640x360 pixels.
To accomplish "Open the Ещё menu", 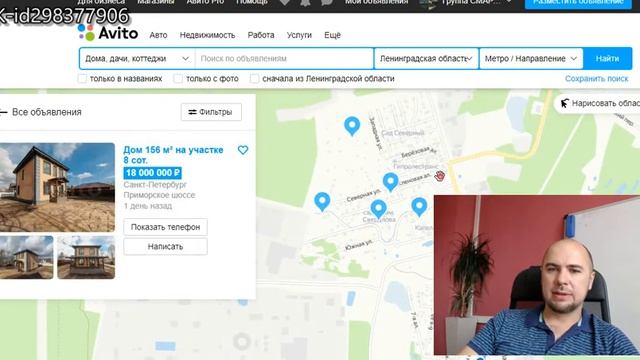I will pyautogui.click(x=332, y=35).
